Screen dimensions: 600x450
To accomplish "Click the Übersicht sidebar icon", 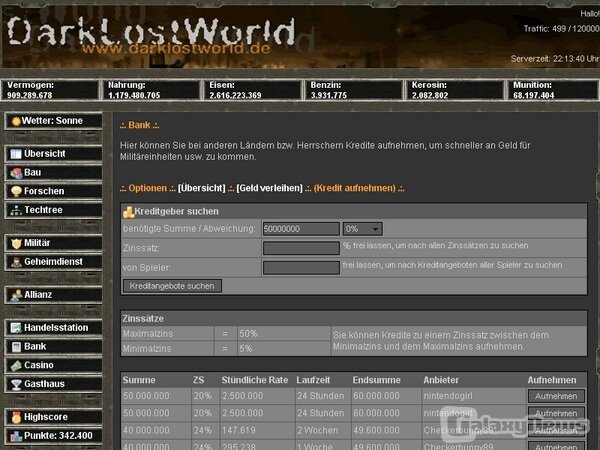I will point(16,154).
